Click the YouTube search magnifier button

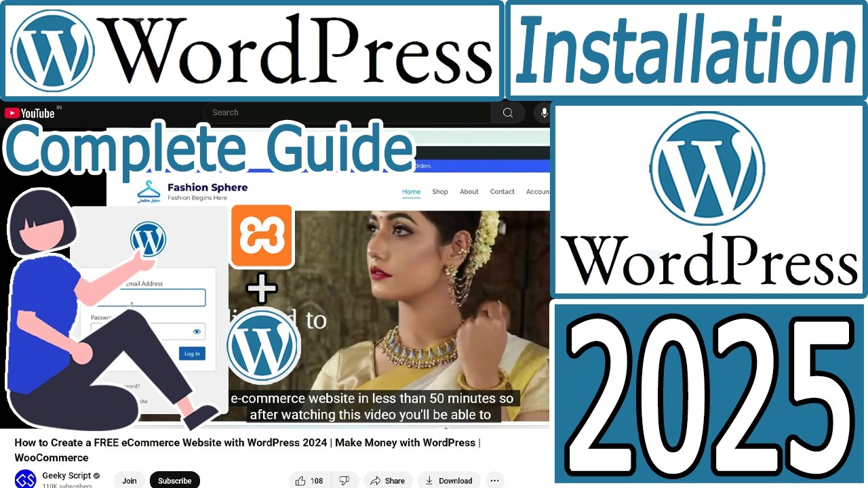[508, 113]
